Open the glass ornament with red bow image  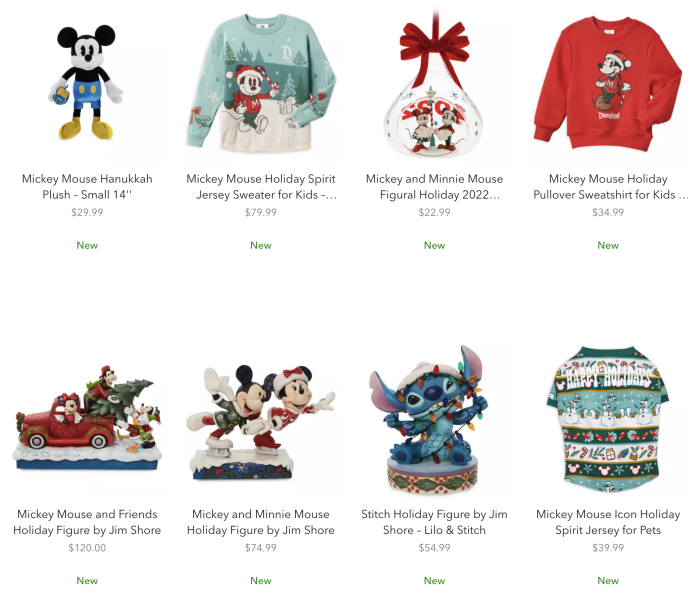pyautogui.click(x=434, y=83)
